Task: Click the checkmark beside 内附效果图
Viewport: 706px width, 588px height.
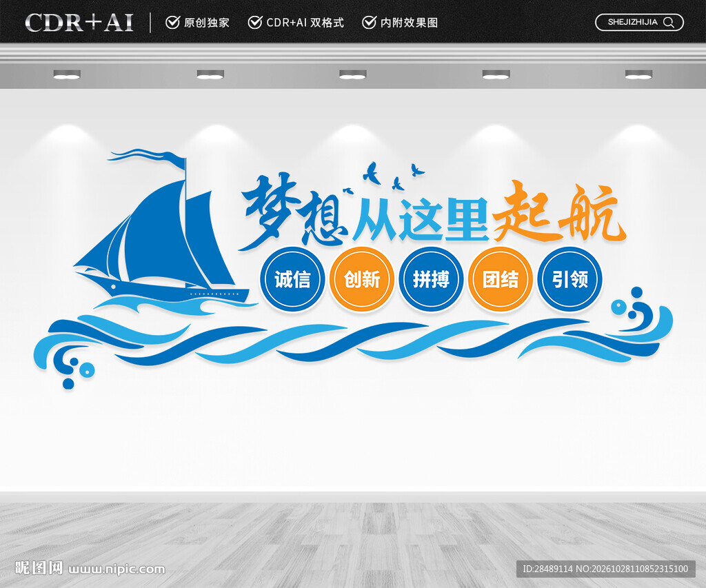Action: point(369,22)
